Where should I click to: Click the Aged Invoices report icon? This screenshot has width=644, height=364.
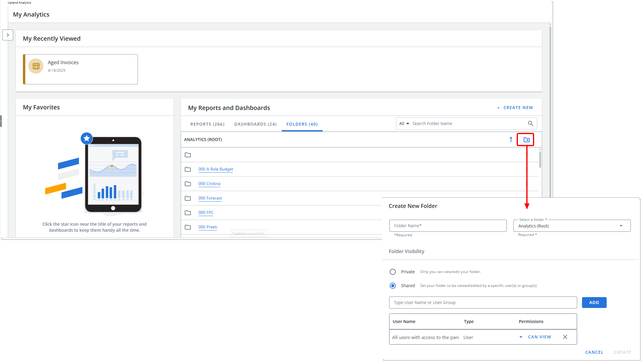tap(36, 66)
